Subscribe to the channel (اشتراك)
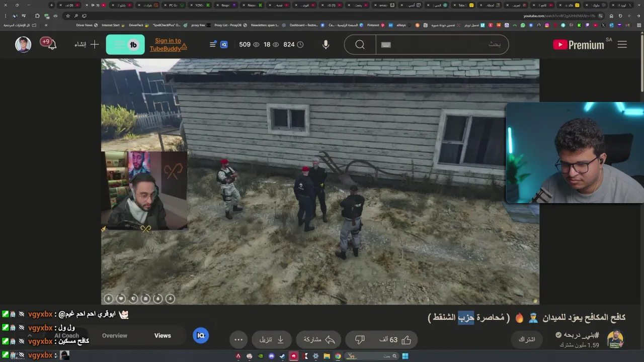Screen dimensions: 644x362 527,339
